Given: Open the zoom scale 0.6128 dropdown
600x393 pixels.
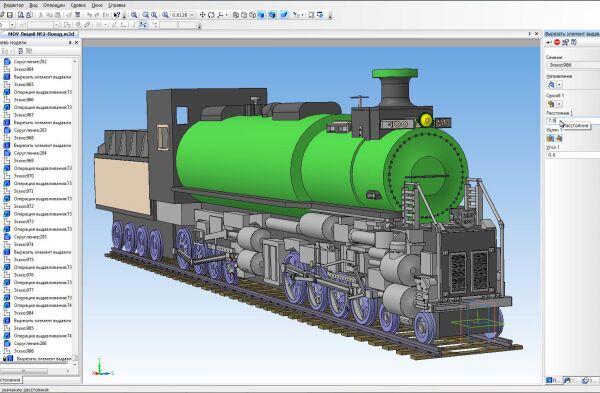Looking at the screenshot, I should point(192,15).
